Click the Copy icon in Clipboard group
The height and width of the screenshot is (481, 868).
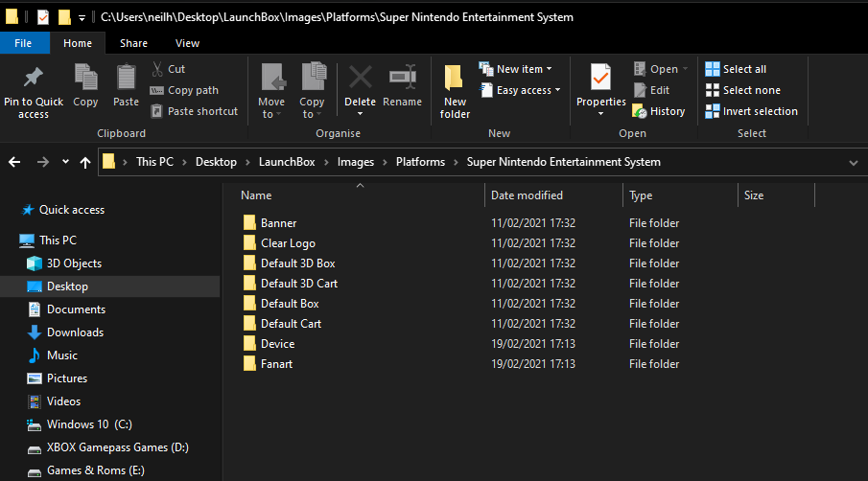pos(85,77)
